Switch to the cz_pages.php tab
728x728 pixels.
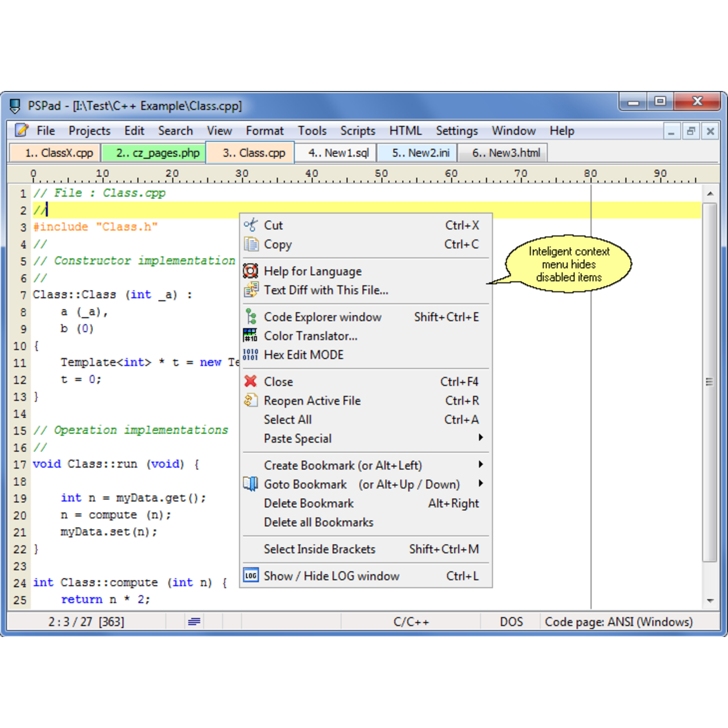(x=154, y=153)
